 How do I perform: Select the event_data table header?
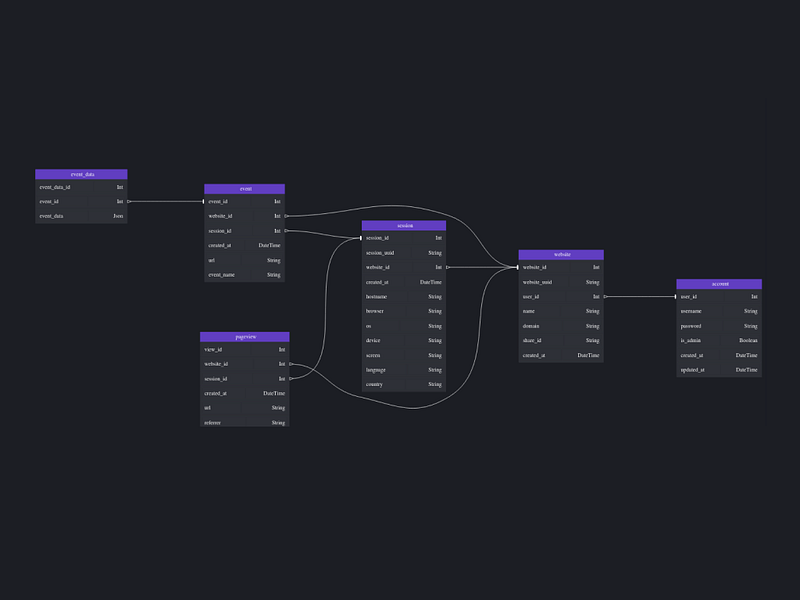click(x=80, y=173)
